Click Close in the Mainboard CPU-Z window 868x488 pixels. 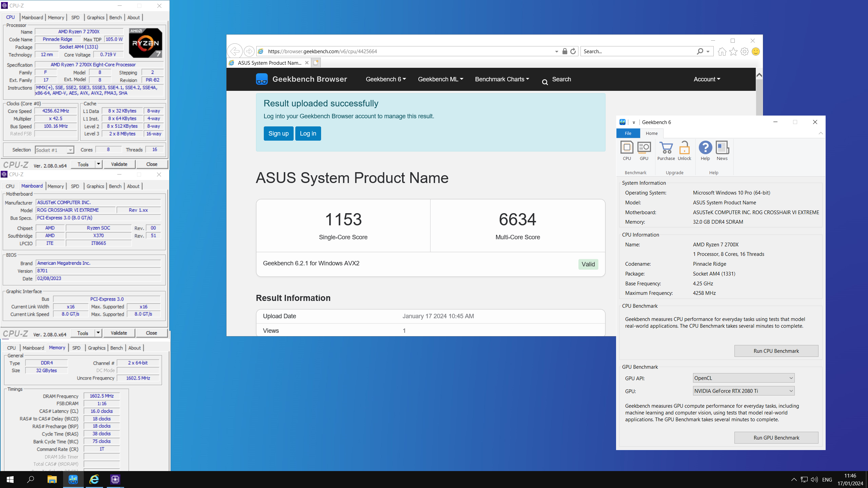pyautogui.click(x=152, y=333)
